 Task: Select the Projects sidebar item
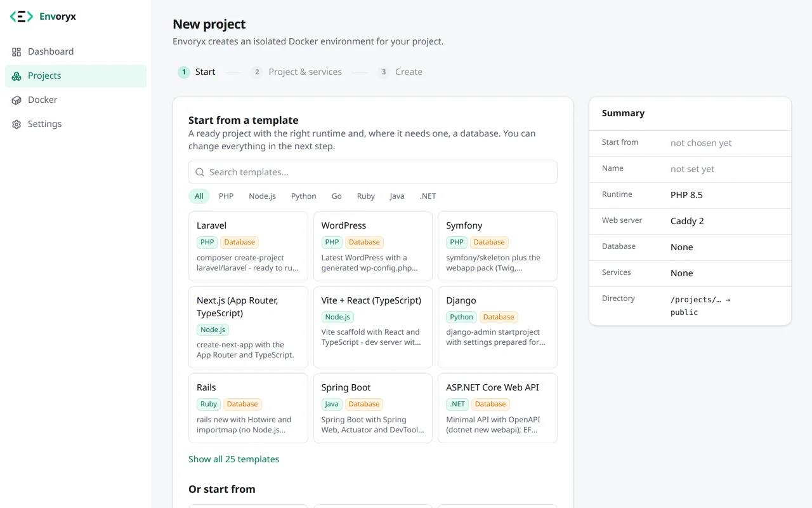click(x=75, y=76)
